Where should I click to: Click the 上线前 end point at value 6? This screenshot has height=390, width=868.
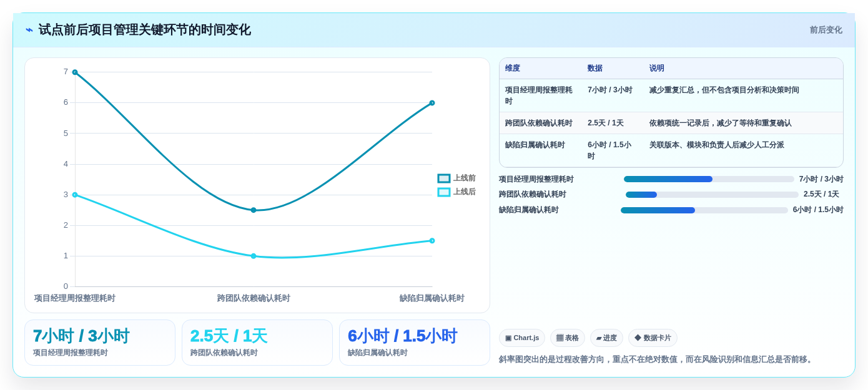(432, 103)
